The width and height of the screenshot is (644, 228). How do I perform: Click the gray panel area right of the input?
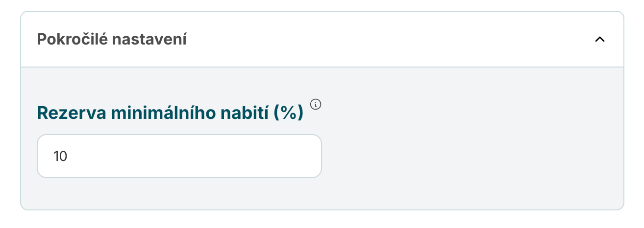click(466, 156)
